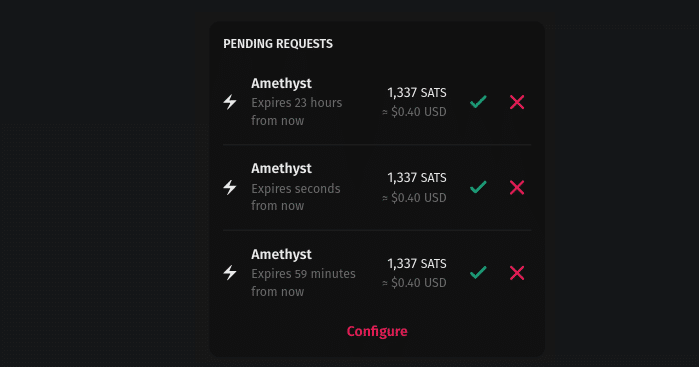The height and width of the screenshot is (367, 699).
Task: Approve the request expiring in 59 minutes
Action: 478,272
